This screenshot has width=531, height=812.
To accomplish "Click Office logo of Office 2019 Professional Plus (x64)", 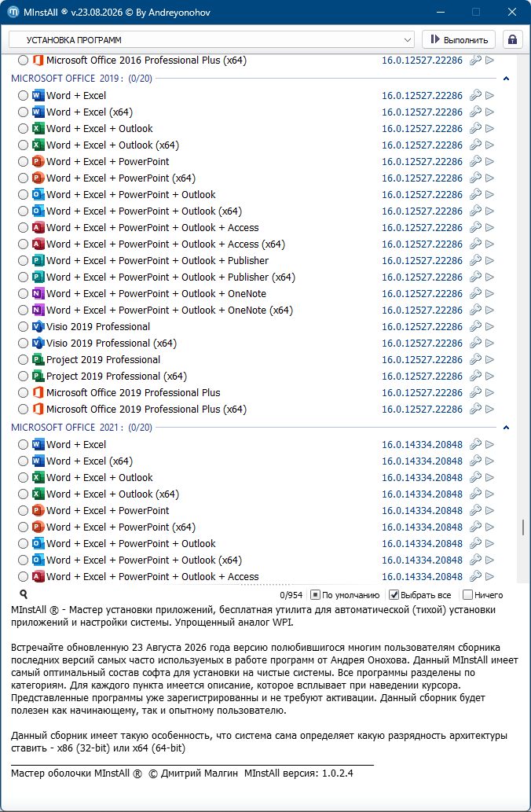I will coord(38,409).
